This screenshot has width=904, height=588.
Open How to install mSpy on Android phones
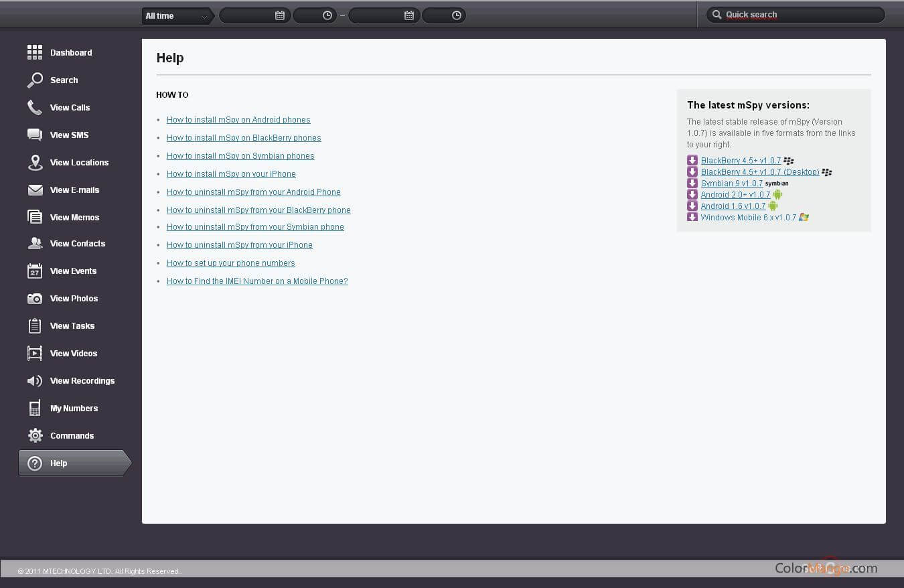click(238, 120)
